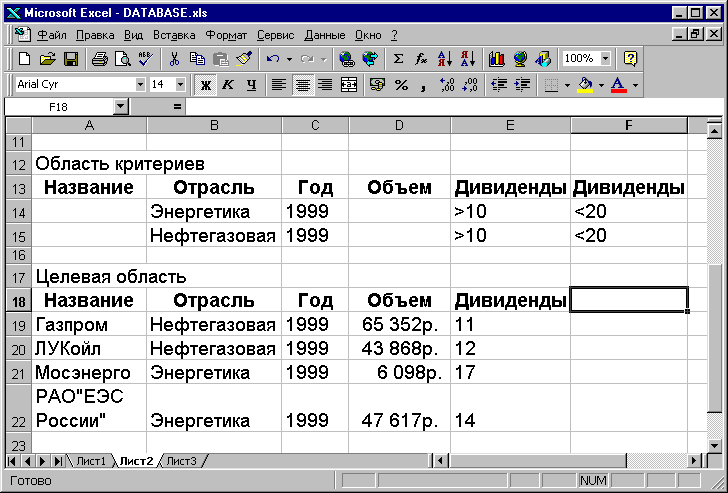
Task: Toggle underline Ч formatting
Action: coord(251,84)
